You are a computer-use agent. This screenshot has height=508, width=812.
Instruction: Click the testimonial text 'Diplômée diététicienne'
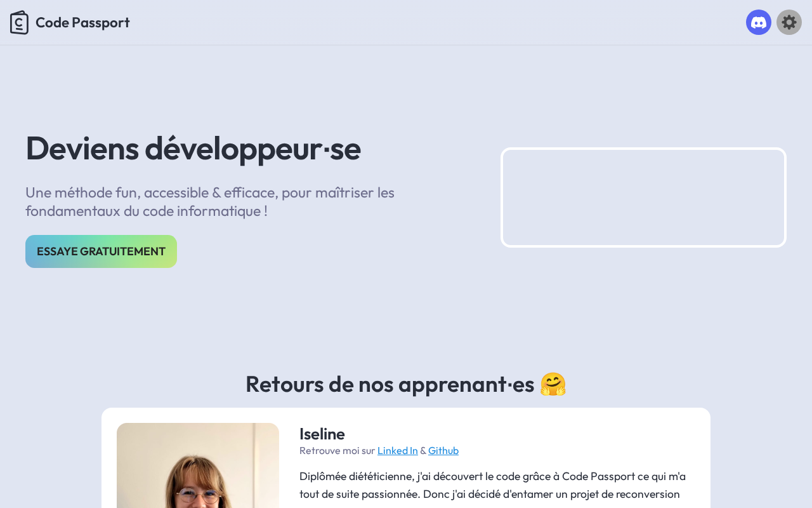492,485
